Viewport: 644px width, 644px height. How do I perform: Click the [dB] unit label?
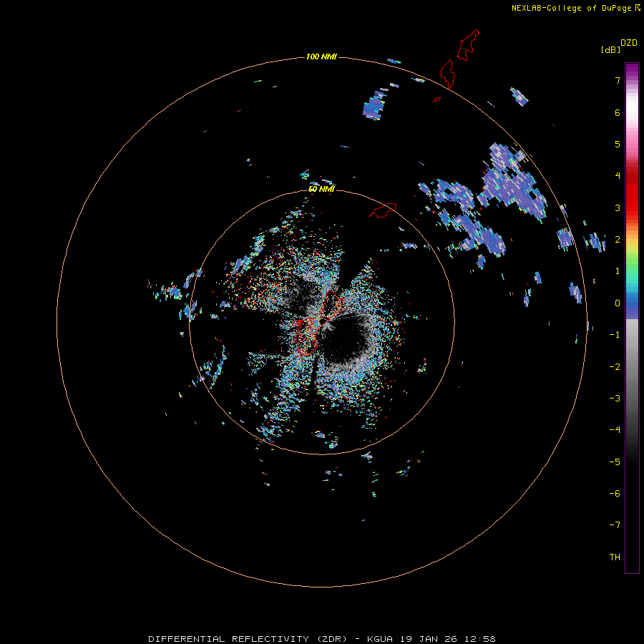click(611, 49)
